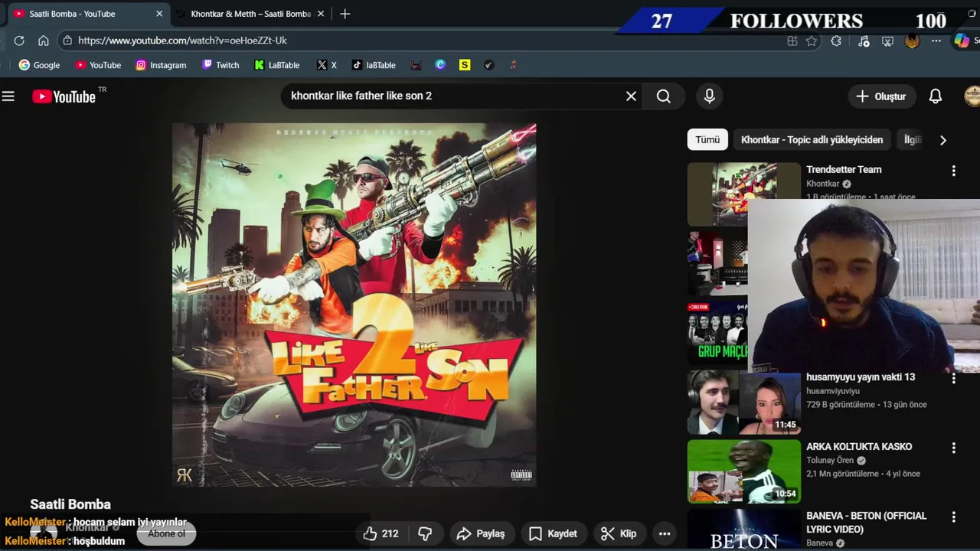The width and height of the screenshot is (980, 551).
Task: Reload the page in the browser
Action: 19,41
